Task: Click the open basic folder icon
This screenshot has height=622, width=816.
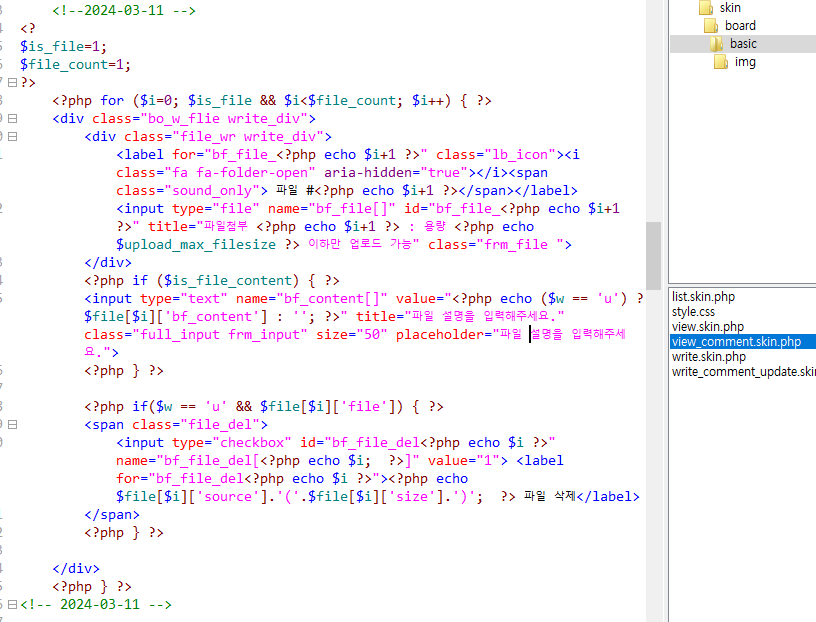Action: click(716, 44)
